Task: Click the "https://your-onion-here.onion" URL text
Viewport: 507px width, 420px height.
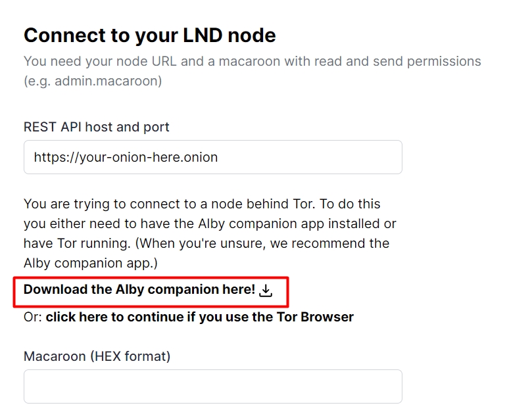Action: pos(126,158)
